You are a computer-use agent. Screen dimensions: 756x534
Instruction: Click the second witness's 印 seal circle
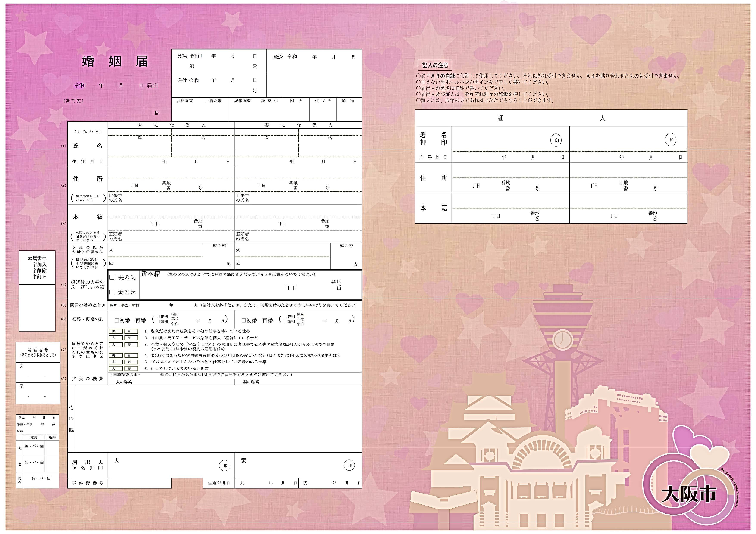point(671,140)
